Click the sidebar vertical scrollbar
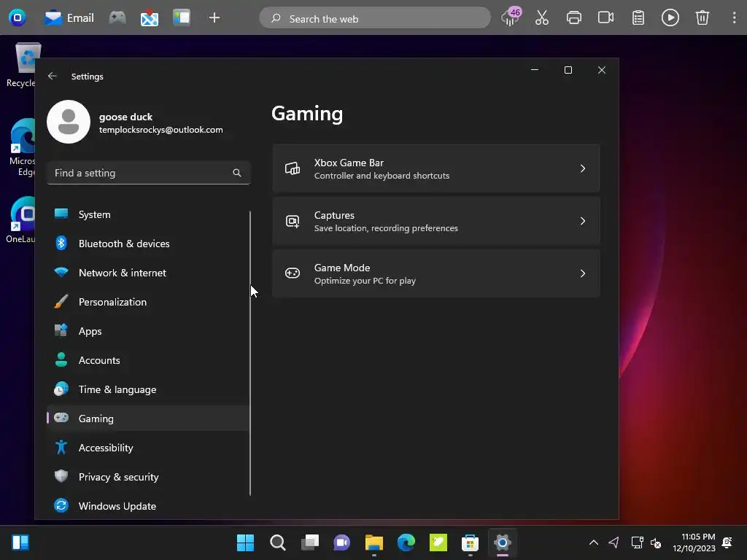The image size is (747, 560). click(x=250, y=354)
